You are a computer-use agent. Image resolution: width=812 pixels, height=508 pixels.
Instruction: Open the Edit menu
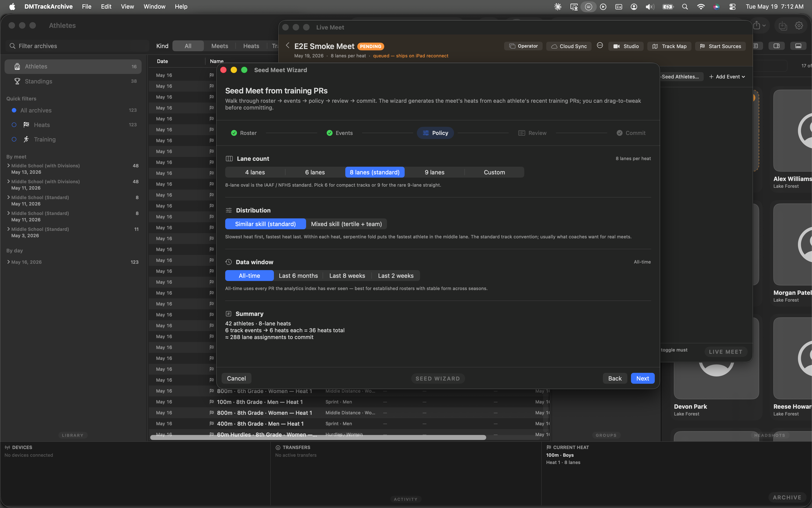point(106,7)
